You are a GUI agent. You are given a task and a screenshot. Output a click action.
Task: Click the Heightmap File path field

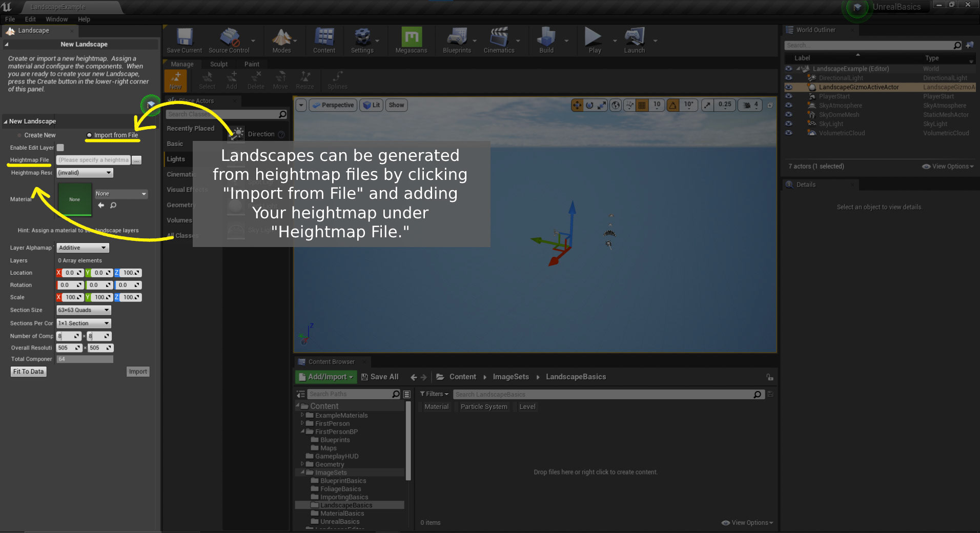93,160
